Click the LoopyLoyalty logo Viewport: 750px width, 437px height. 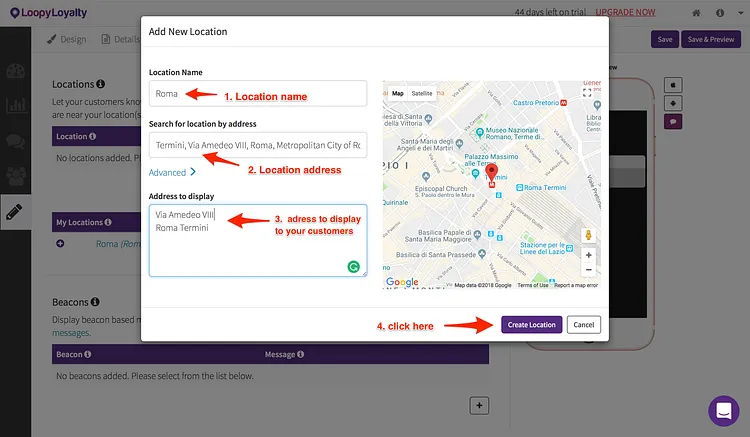(48, 13)
